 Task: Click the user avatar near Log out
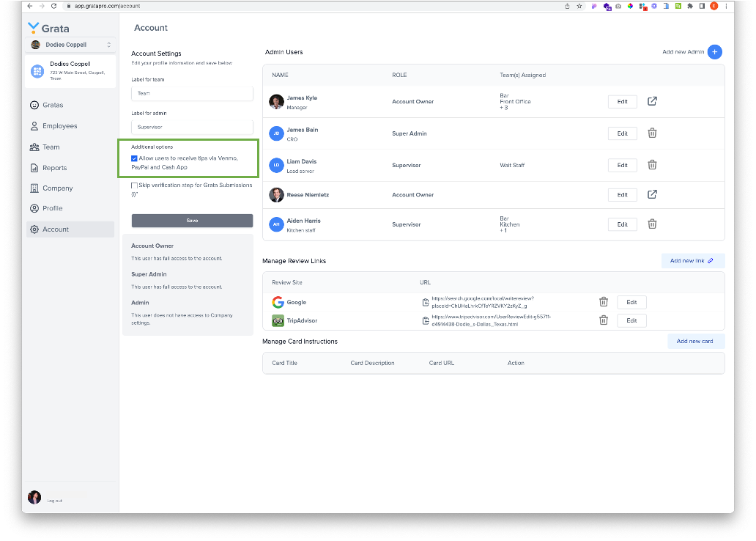pos(34,497)
